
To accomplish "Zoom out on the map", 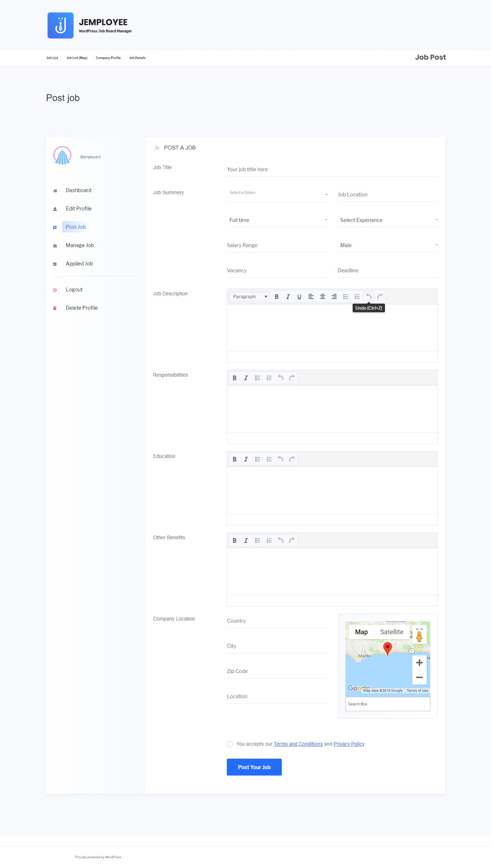I will [419, 677].
